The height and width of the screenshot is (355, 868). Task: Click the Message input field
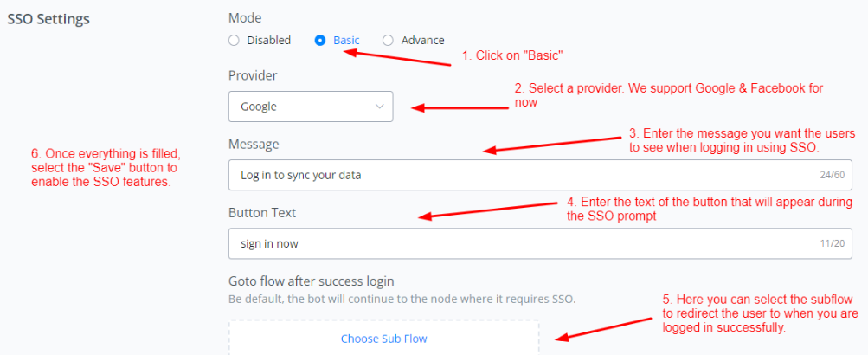[519, 175]
